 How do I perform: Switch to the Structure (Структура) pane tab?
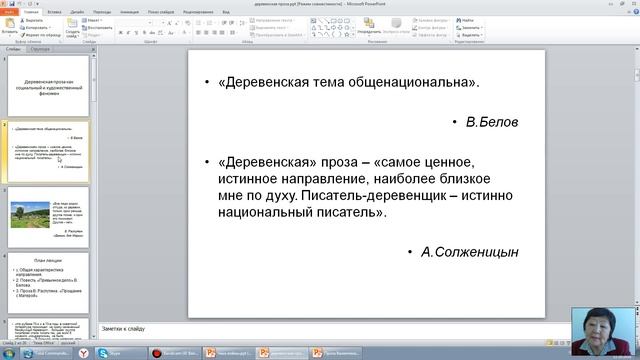40,49
